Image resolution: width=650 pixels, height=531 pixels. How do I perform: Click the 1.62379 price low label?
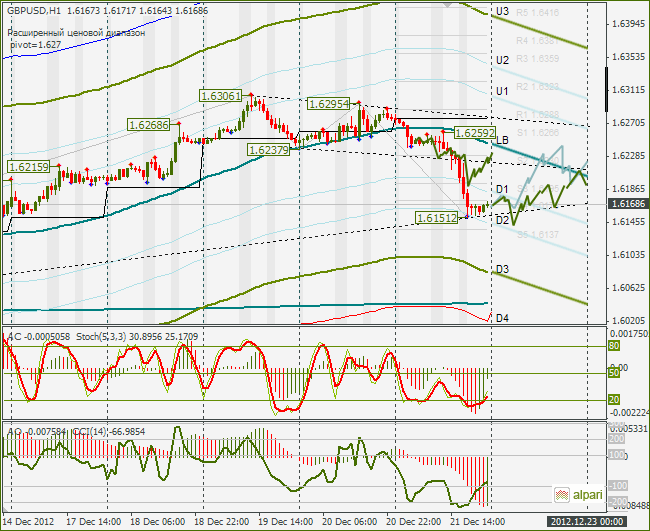269,150
